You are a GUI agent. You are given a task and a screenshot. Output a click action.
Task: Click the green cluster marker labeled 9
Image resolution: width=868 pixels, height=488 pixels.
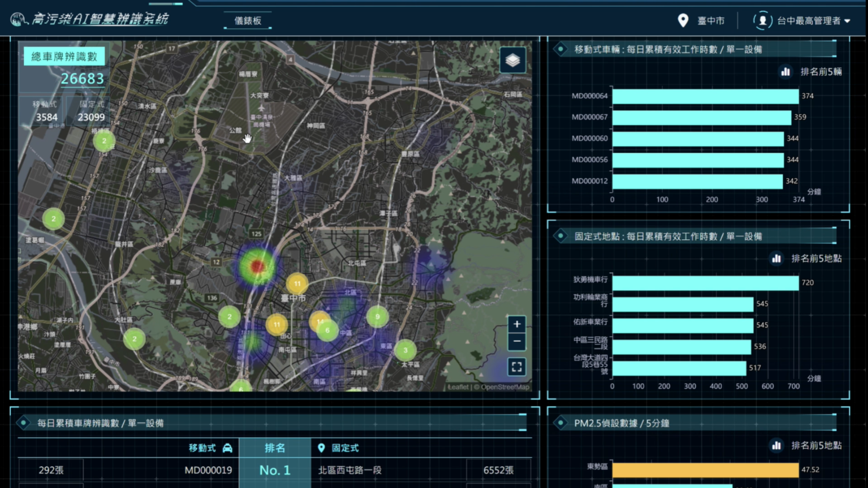tap(377, 317)
